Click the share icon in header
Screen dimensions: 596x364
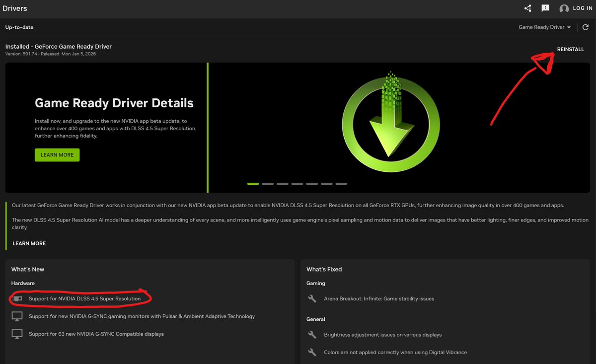[x=527, y=8]
